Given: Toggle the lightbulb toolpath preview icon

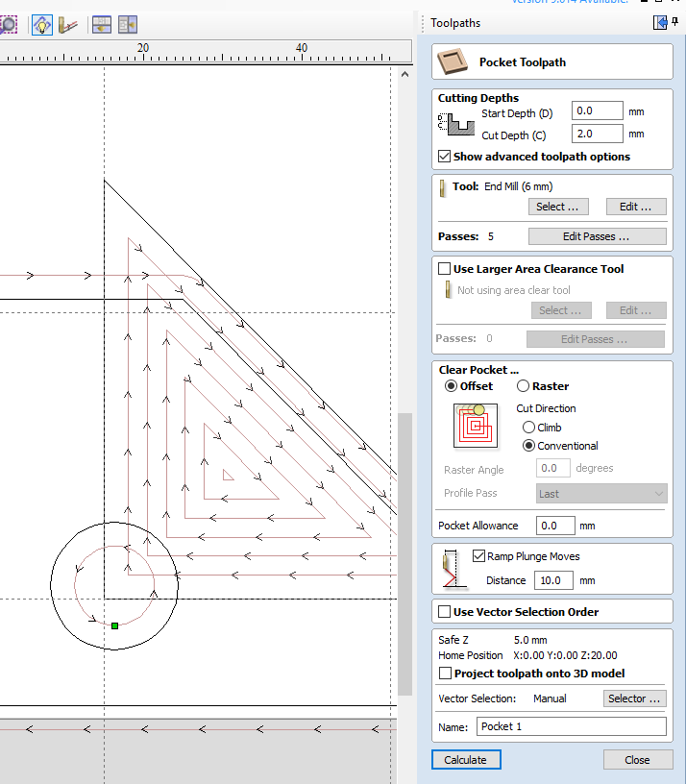Looking at the screenshot, I should [x=41, y=25].
